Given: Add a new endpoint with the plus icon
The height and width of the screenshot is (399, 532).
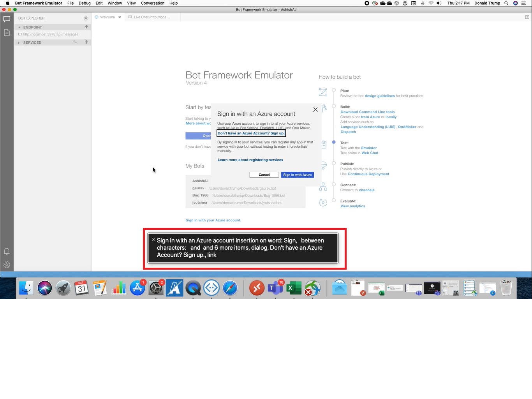Looking at the screenshot, I should tap(86, 27).
